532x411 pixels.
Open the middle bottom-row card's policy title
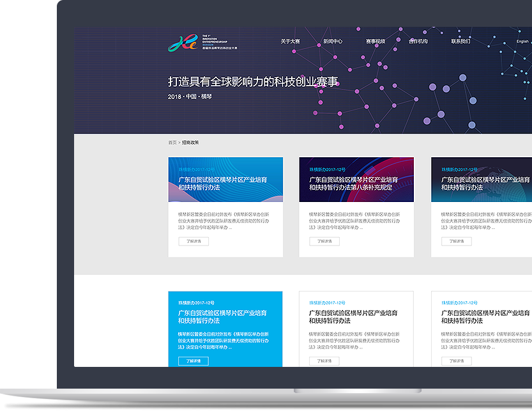pos(353,317)
